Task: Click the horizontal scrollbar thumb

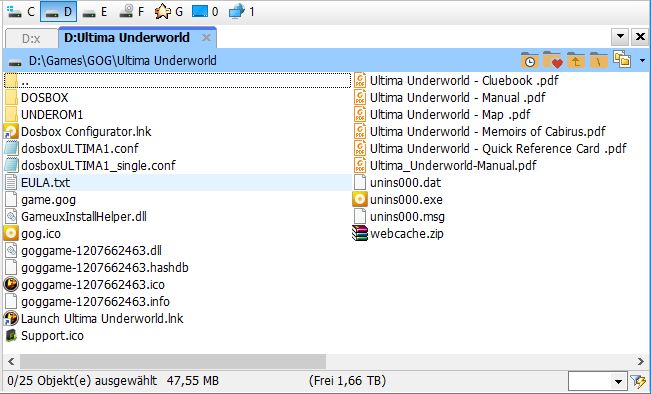Action: tap(173, 361)
